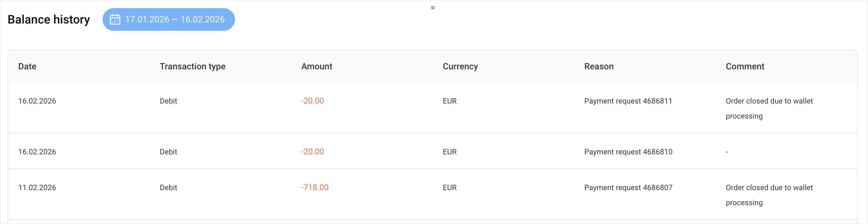
Task: Click the Date column header
Action: click(27, 66)
